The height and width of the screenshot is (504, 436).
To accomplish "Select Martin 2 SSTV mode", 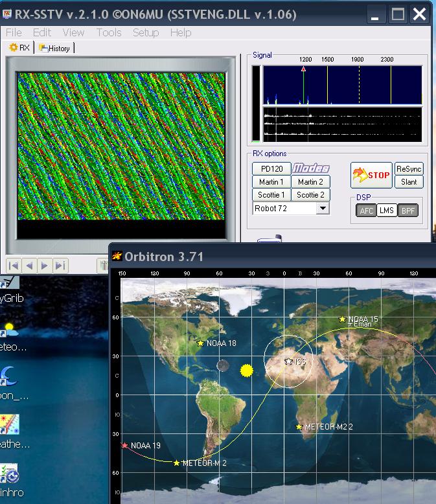I will [x=310, y=182].
